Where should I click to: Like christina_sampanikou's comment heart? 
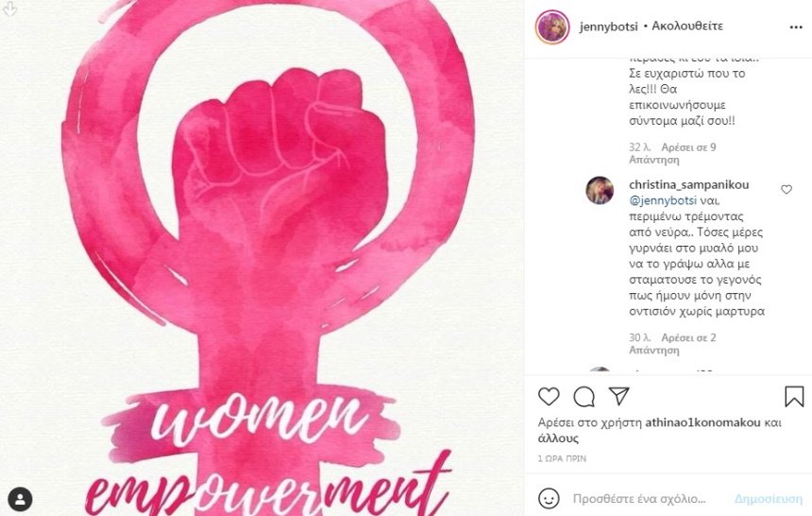click(787, 190)
